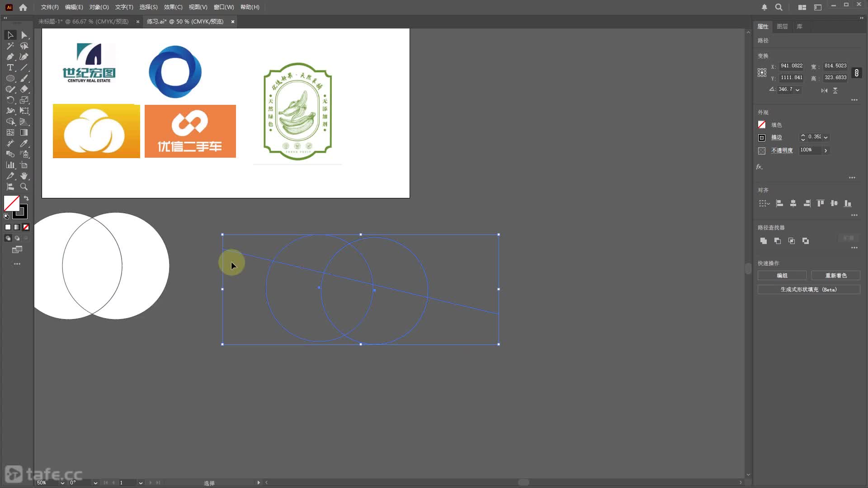The height and width of the screenshot is (488, 868).
Task: Select the Free Transform tool
Action: pyautogui.click(x=24, y=111)
